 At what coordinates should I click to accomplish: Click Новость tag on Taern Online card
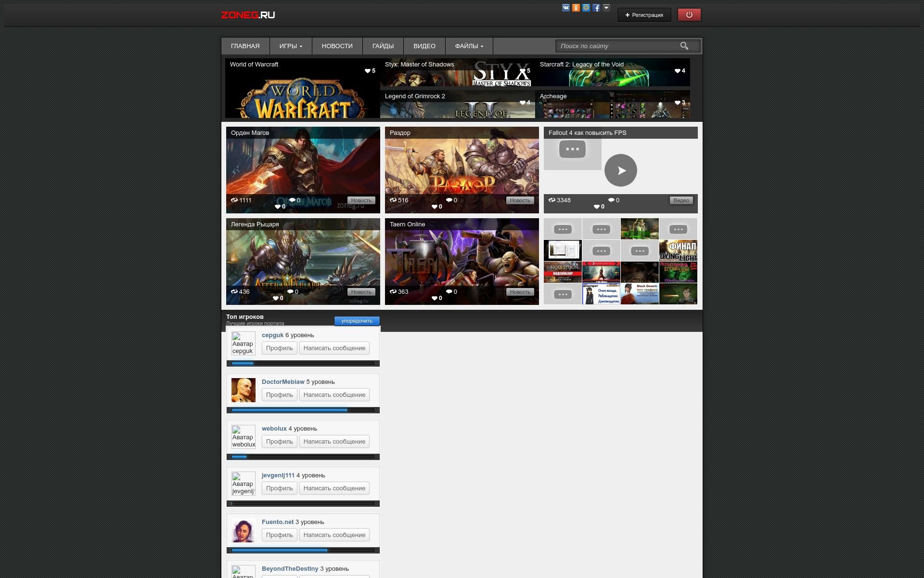coord(520,292)
